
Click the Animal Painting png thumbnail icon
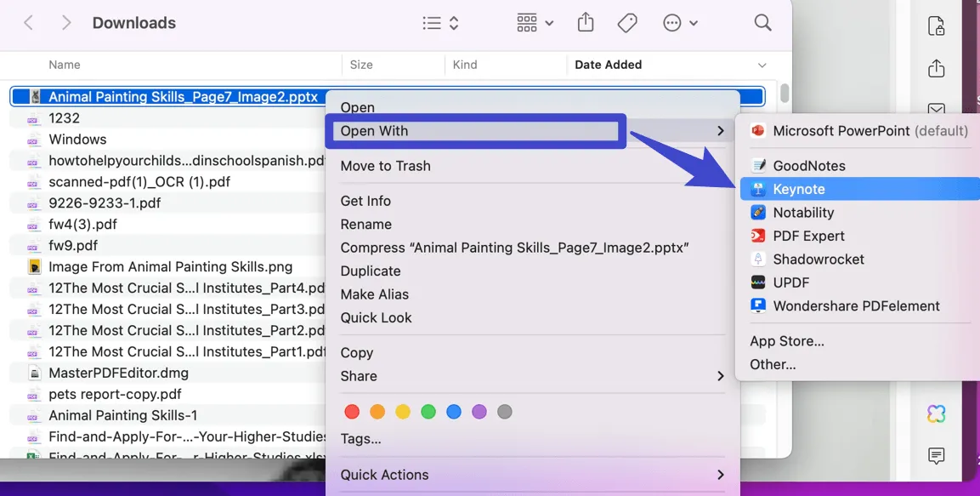34,266
